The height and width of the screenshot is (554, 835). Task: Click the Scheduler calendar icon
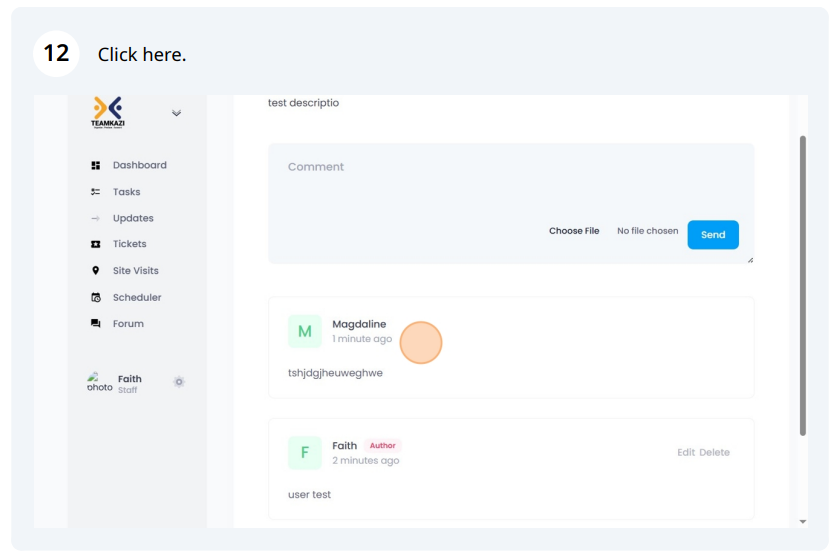[96, 298]
